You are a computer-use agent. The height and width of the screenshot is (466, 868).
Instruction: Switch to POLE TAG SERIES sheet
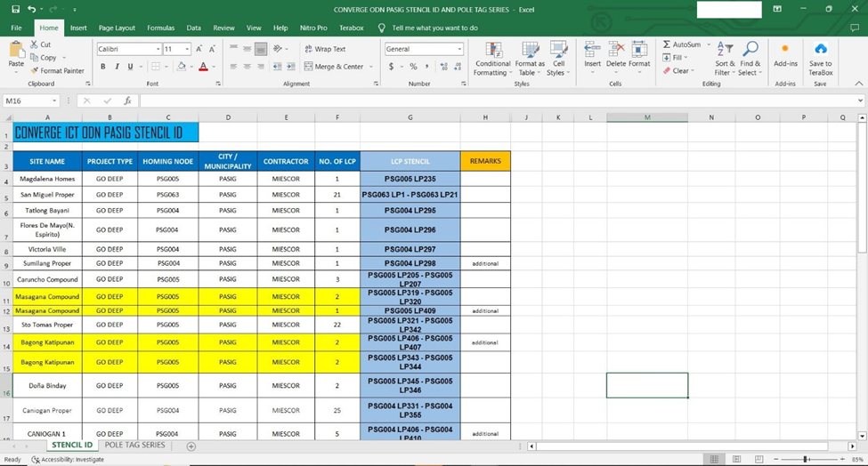pyautogui.click(x=134, y=445)
